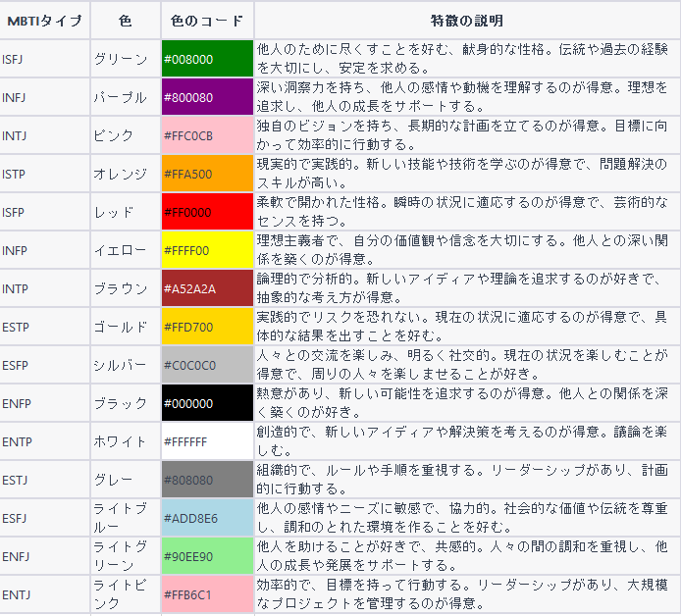The image size is (681, 616).
Task: Click the ライトグリーン color name cell
Action: click(126, 555)
